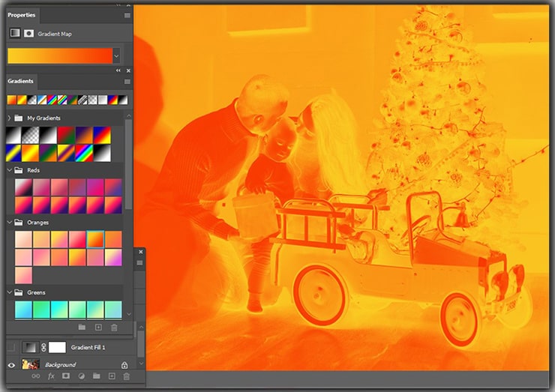This screenshot has width=555, height=392.
Task: Select the yellow-to-purple last swatch in Oranges second row
Action: tap(113, 257)
